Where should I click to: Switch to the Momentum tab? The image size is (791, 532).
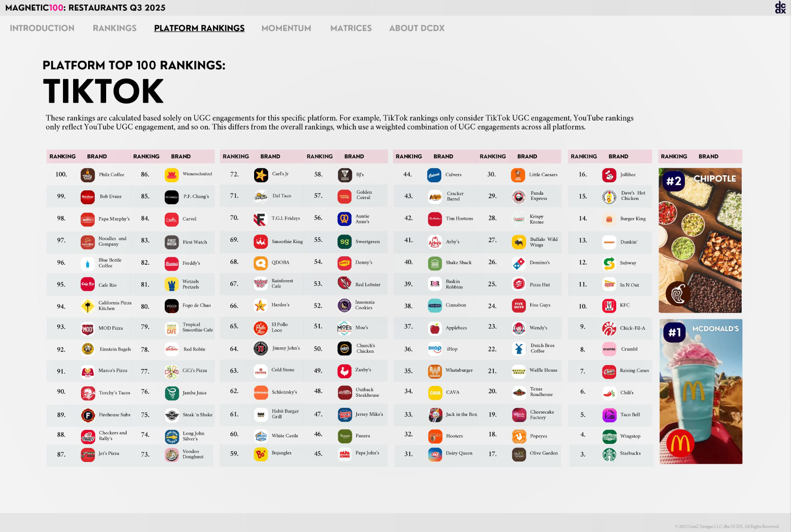[286, 28]
